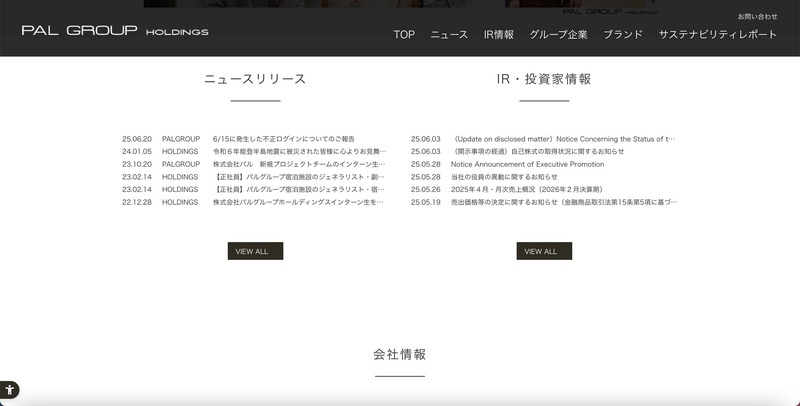Open the ニュース navigation menu item
This screenshot has width=800, height=406.
coord(449,34)
